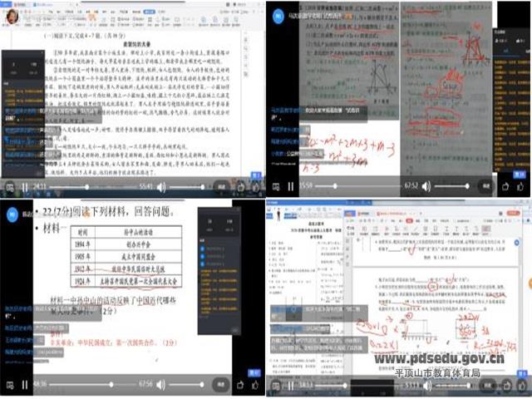Pause the bottom-left history lesson video
Viewport: 532px width, 399px height.
(23, 385)
